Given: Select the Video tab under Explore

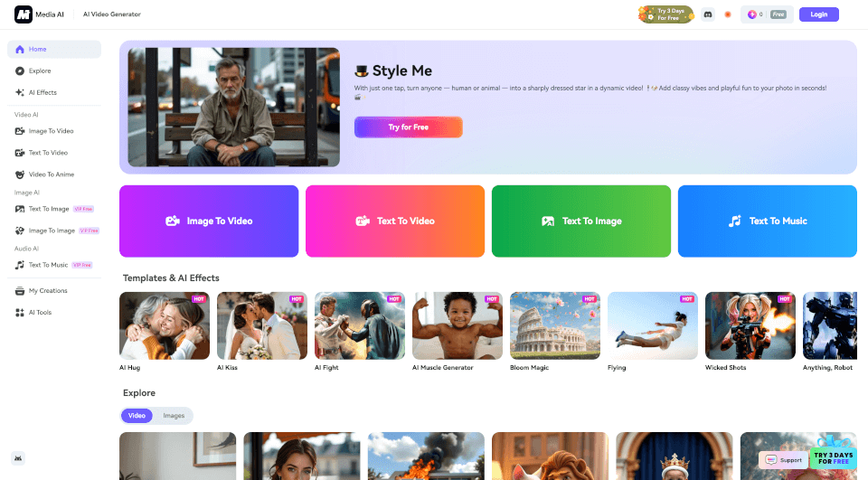Looking at the screenshot, I should (x=137, y=416).
